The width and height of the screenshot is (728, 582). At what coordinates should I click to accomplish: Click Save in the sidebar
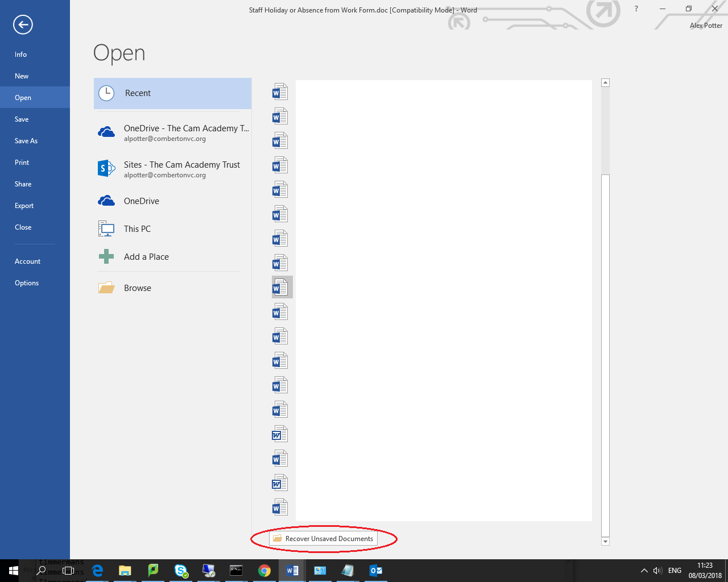35,119
